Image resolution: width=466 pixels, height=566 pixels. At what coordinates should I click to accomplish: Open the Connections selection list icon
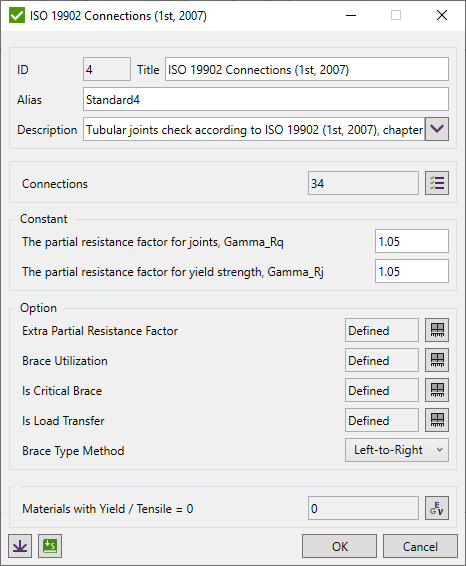437,183
